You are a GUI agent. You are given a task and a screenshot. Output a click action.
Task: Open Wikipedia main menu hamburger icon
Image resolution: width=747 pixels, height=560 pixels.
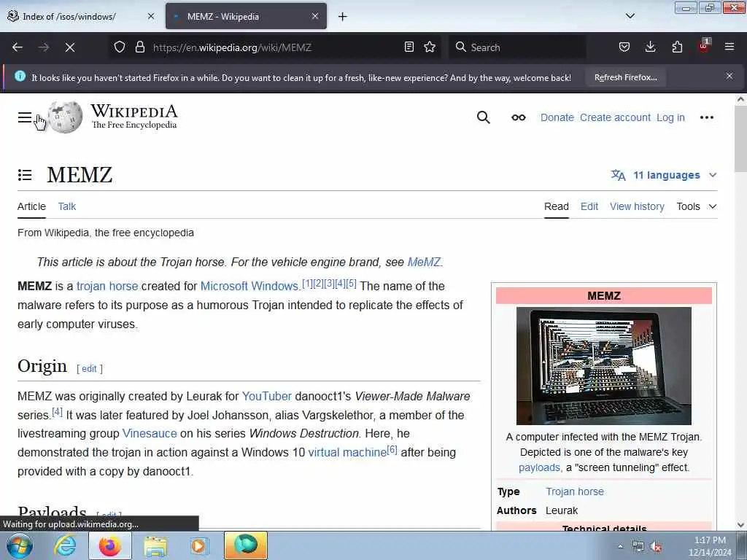25,117
